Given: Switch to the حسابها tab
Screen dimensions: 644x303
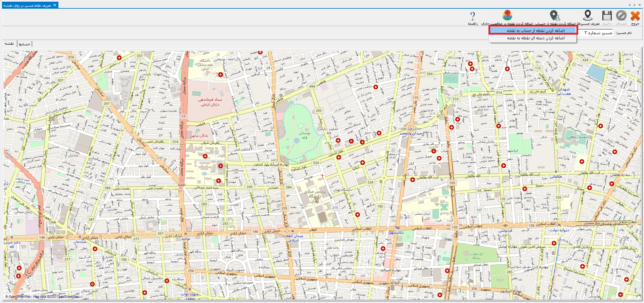Looking at the screenshot, I should [x=25, y=44].
